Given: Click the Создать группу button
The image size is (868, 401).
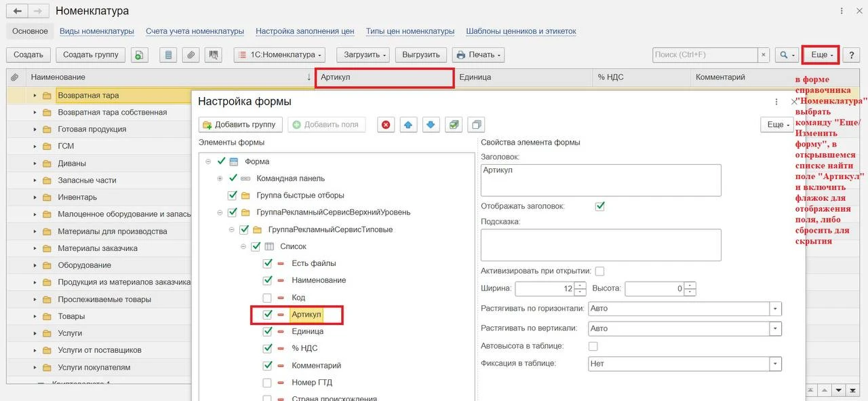Looking at the screenshot, I should 90,55.
